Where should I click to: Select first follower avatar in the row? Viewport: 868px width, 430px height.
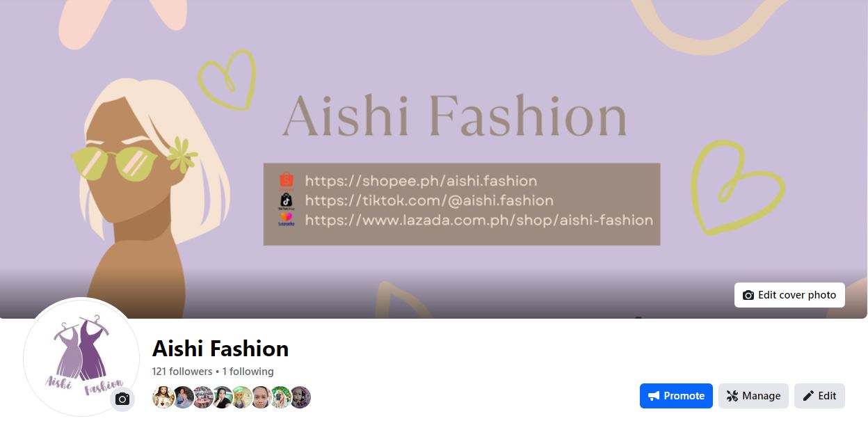click(163, 397)
